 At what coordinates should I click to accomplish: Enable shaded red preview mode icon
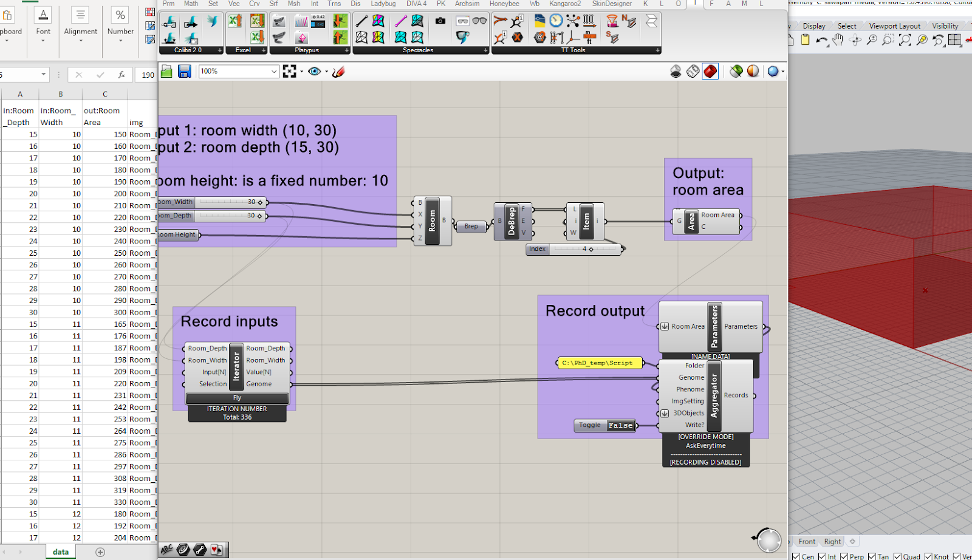710,72
